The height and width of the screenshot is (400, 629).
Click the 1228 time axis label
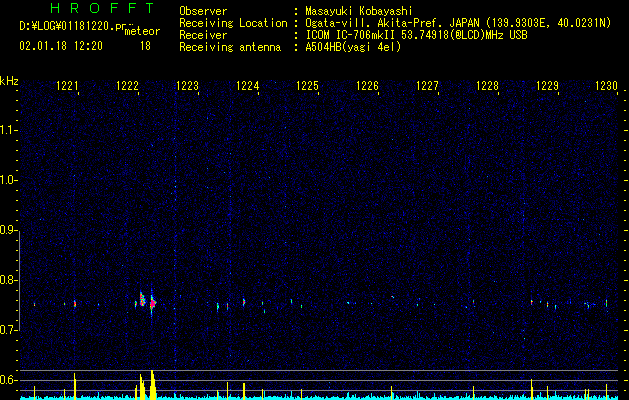coord(487,86)
